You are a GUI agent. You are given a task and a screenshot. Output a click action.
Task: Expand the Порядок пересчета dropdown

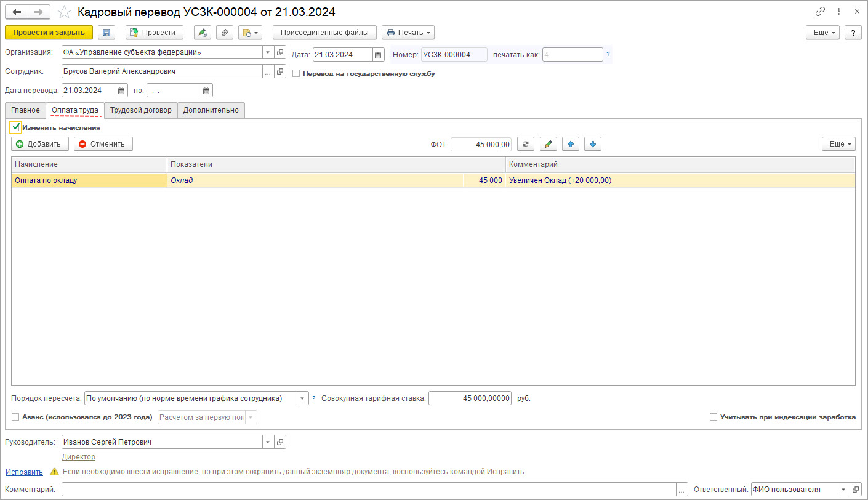click(x=302, y=398)
